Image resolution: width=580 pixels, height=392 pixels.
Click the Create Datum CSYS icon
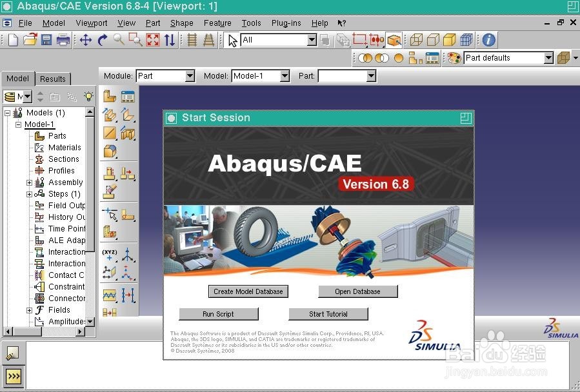128,273
